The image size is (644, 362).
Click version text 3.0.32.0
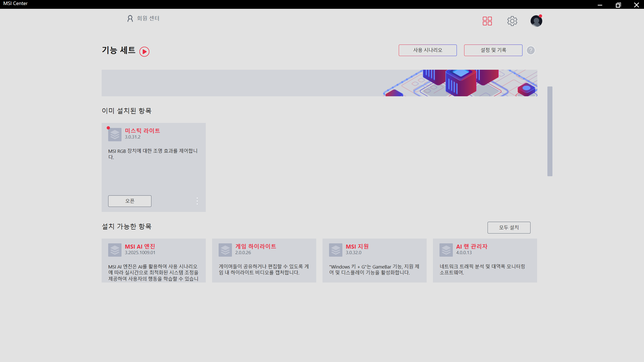353,253
